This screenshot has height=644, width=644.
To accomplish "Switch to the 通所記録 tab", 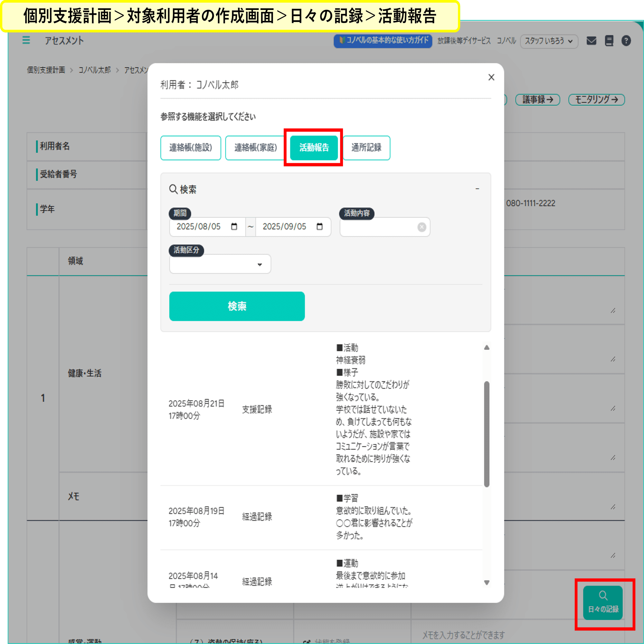I will tap(366, 148).
